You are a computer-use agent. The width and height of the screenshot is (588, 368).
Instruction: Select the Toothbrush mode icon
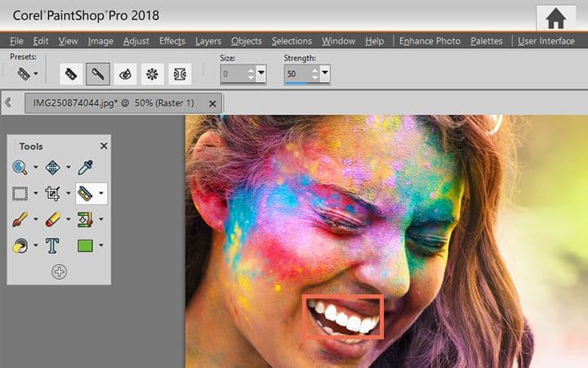pyautogui.click(x=98, y=74)
